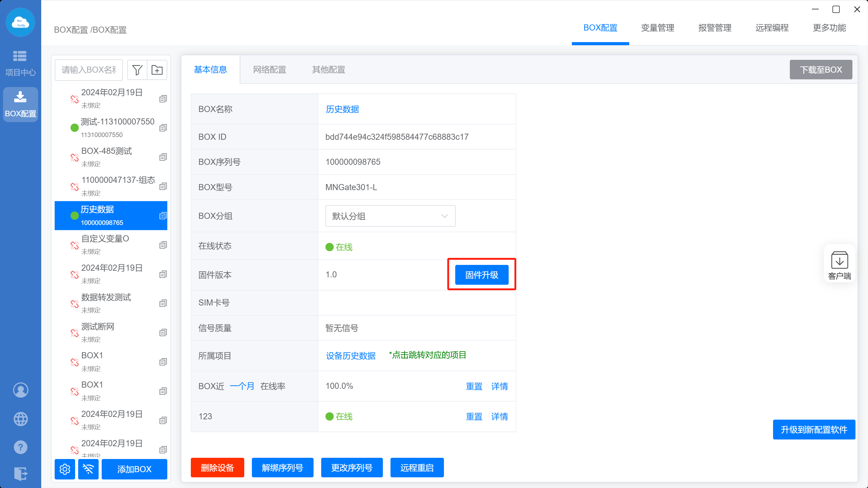The image size is (868, 488).
Task: Click the BOX name search field
Action: 89,70
